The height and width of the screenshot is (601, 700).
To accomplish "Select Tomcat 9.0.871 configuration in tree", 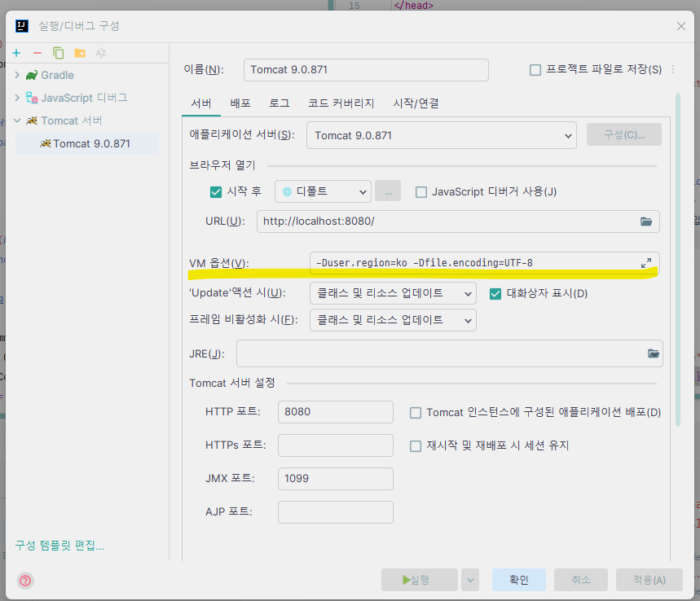I will [87, 143].
